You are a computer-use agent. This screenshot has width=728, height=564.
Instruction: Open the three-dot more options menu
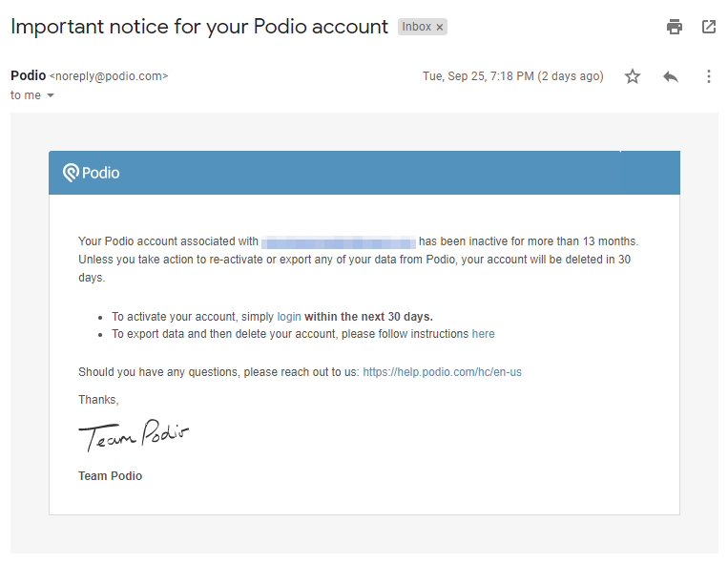click(708, 76)
